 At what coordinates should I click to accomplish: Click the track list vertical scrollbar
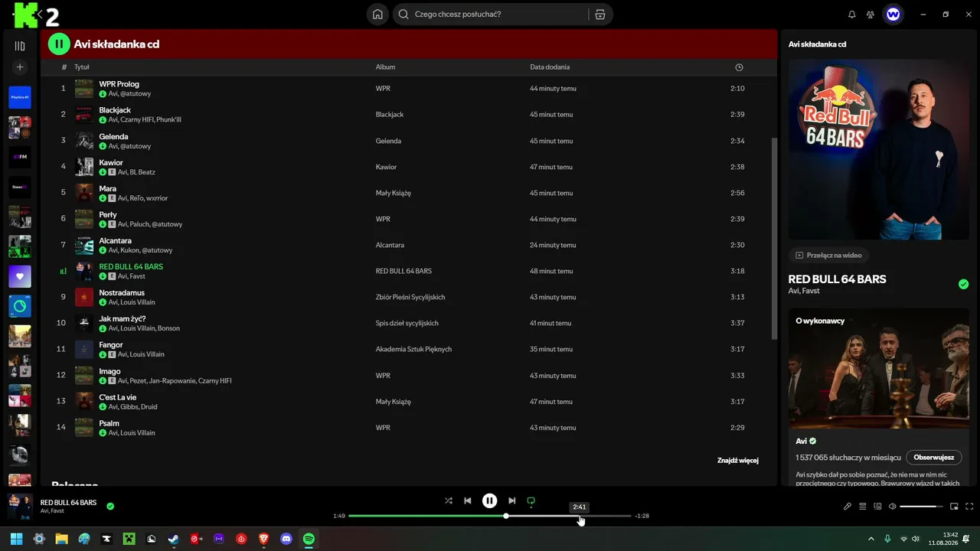[x=774, y=237]
